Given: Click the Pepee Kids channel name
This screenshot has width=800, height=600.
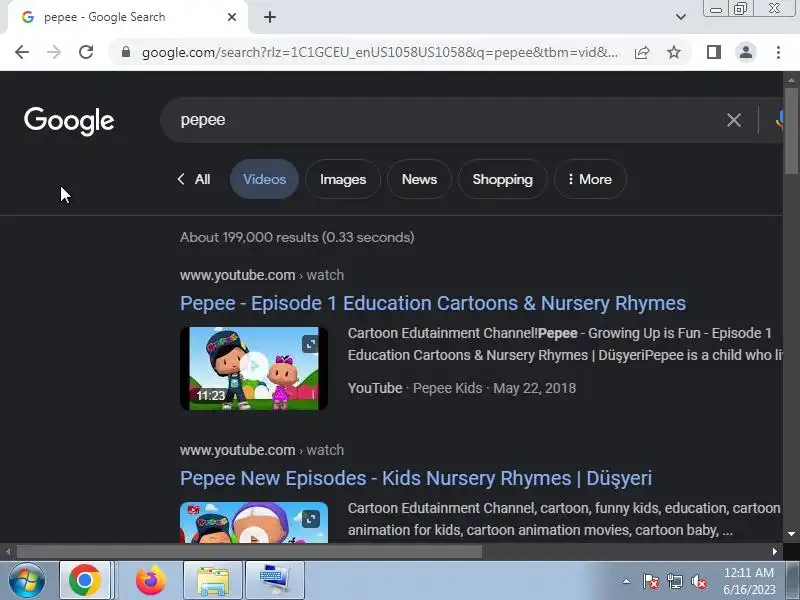Looking at the screenshot, I should (x=447, y=388).
